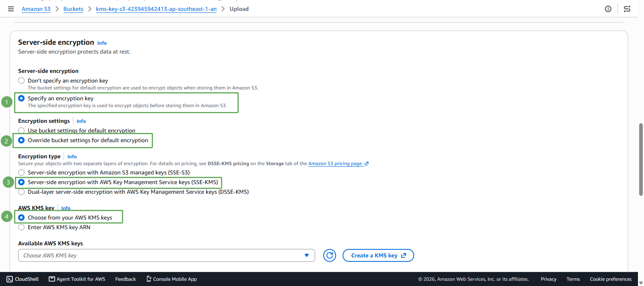The width and height of the screenshot is (644, 286).
Task: Open Info link beside Server-side encryption heading
Action: coord(102,43)
